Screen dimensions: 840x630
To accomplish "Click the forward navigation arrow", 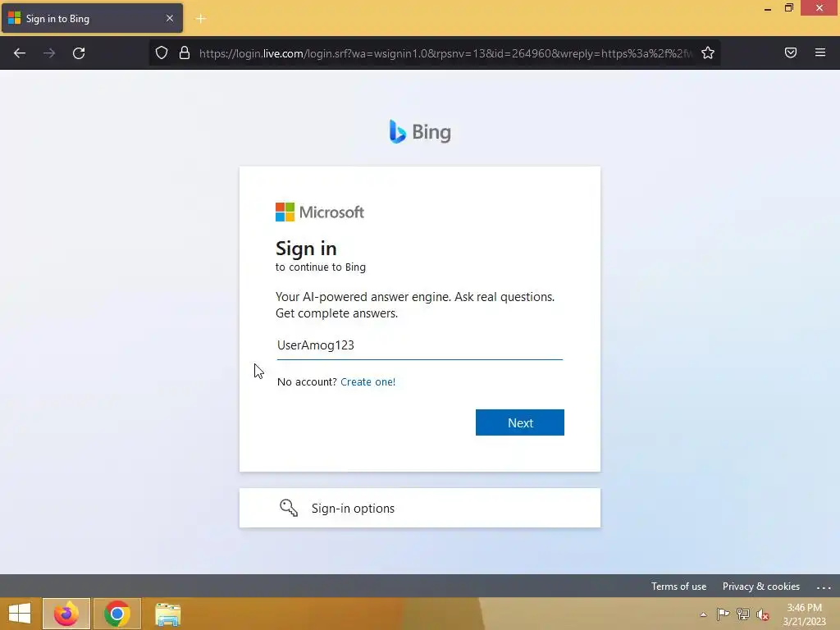I will click(x=49, y=53).
